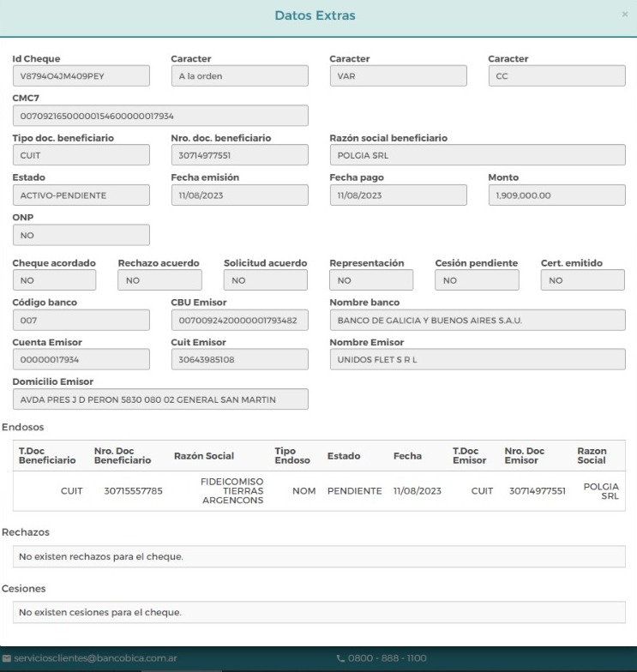The image size is (637, 672).
Task: Click the 'Razón Social' column header after Nro. Doc Beneficiario
Action: [204, 456]
